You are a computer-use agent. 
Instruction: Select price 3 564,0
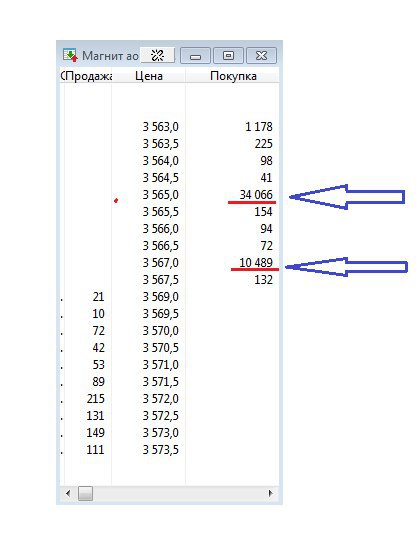coord(161,161)
